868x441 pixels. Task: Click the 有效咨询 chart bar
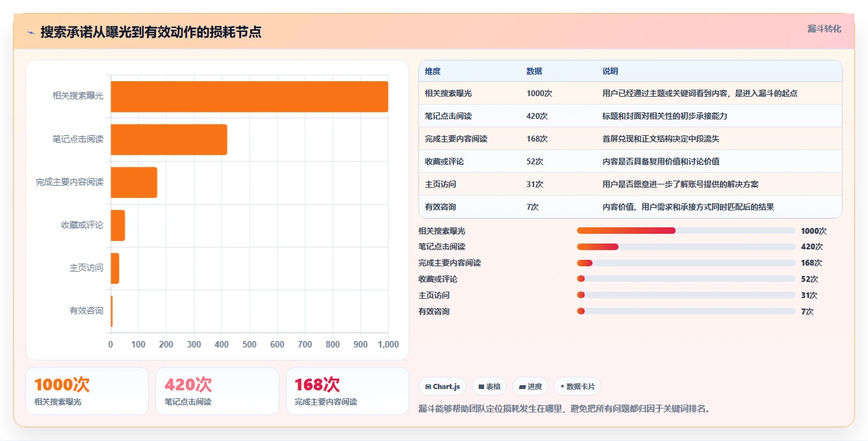[112, 311]
